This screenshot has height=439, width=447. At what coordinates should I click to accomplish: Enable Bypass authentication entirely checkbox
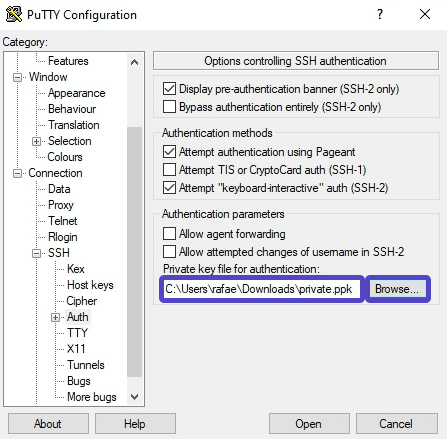pyautogui.click(x=169, y=107)
